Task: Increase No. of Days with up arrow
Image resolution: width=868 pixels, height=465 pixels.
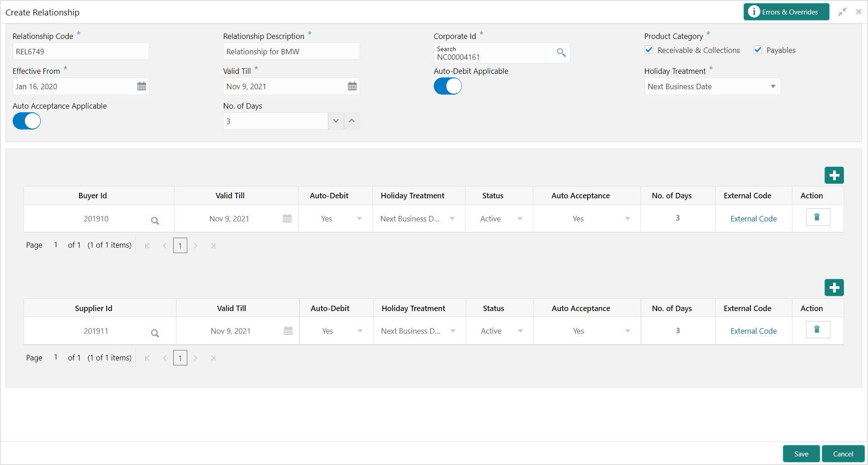Action: click(x=351, y=121)
